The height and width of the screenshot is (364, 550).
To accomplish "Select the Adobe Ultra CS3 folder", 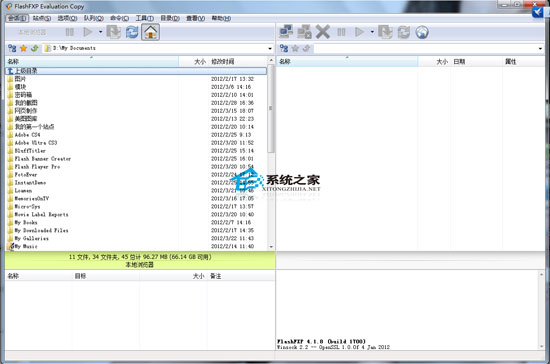I will [136, 143].
